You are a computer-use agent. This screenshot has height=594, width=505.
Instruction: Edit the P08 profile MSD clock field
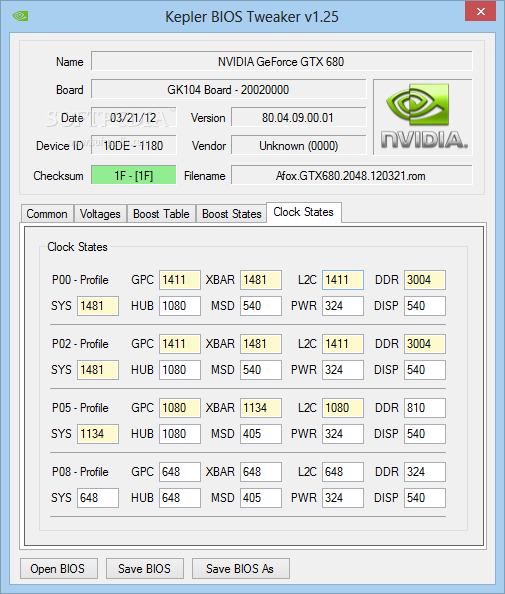(x=261, y=498)
